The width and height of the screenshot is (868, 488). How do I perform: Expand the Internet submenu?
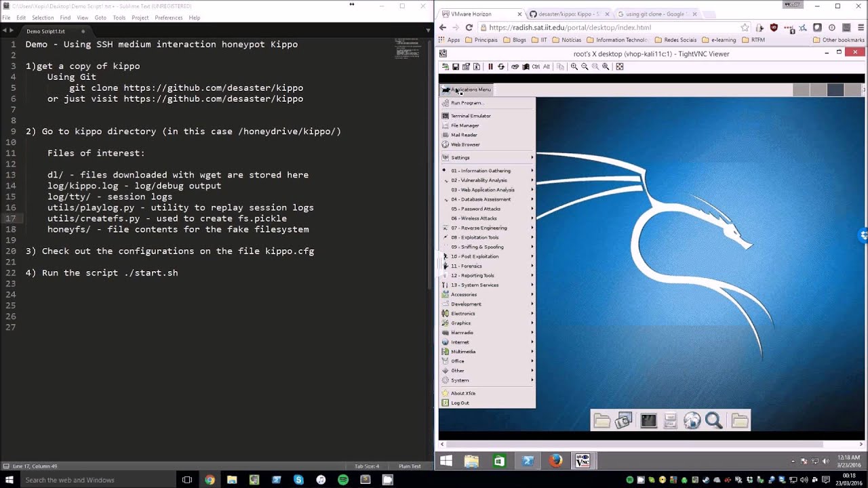(x=487, y=342)
